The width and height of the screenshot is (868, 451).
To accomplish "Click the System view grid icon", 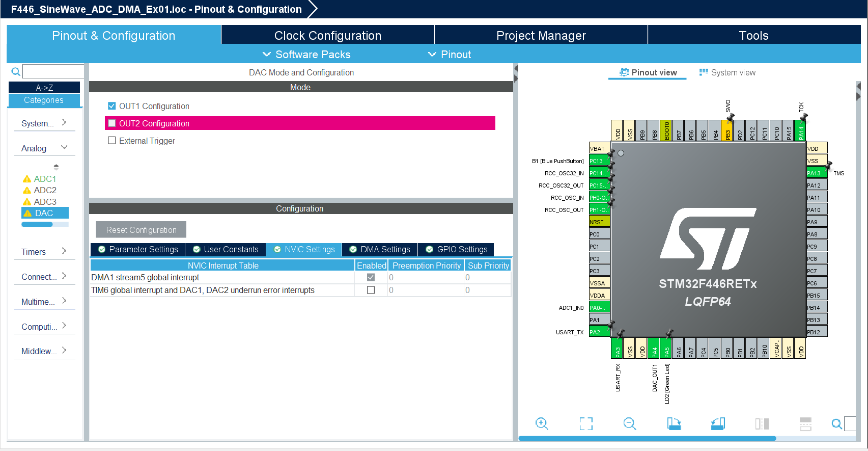I will tap(704, 72).
